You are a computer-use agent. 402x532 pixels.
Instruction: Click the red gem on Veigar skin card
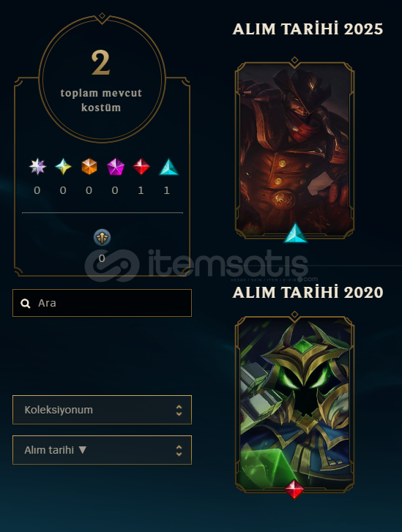pyautogui.click(x=294, y=489)
